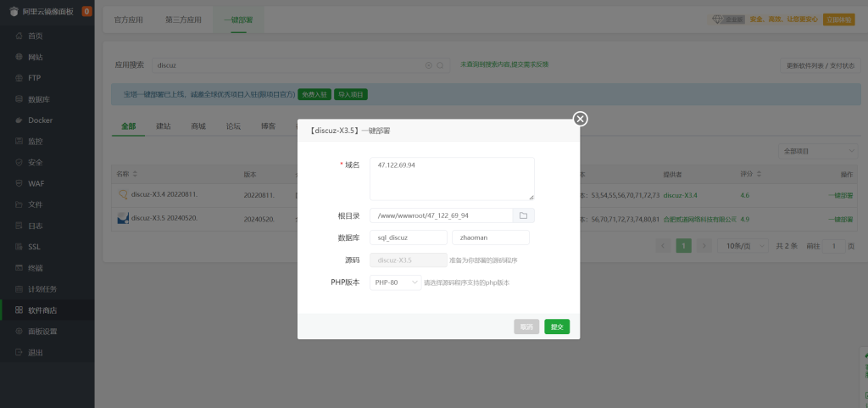Click 更新软件列表 / 支付状态 button

[821, 65]
